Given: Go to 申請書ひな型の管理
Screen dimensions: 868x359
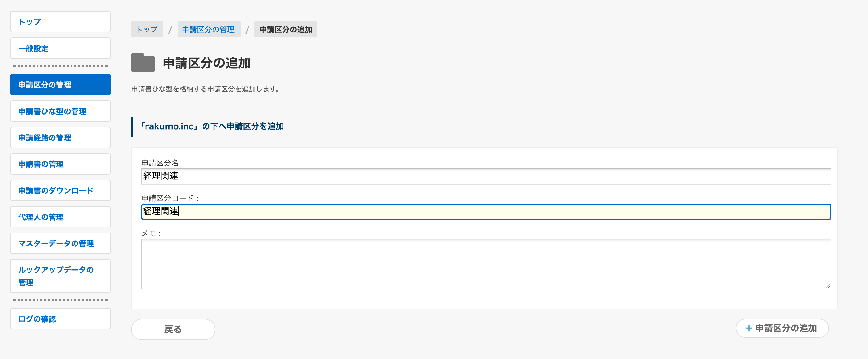Looking at the screenshot, I should (x=60, y=111).
